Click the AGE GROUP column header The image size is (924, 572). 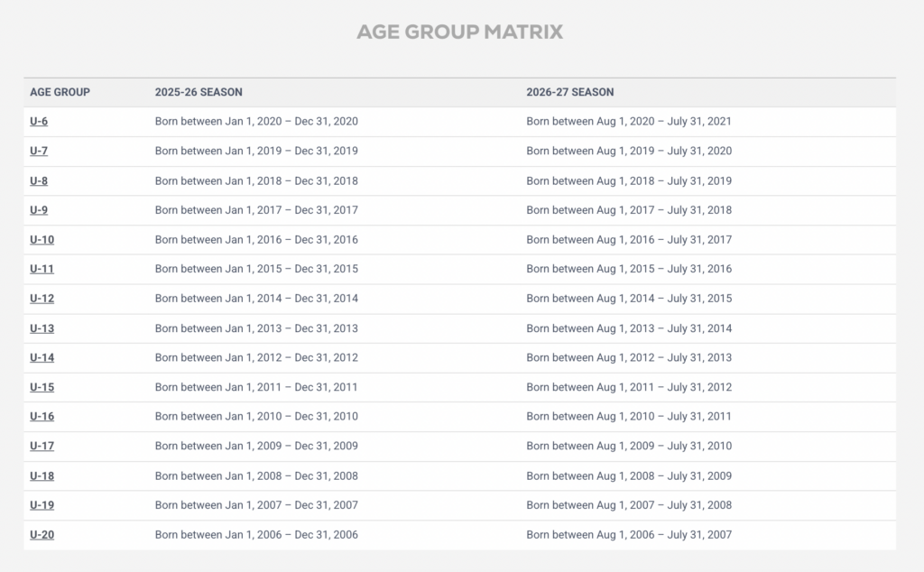pyautogui.click(x=60, y=92)
